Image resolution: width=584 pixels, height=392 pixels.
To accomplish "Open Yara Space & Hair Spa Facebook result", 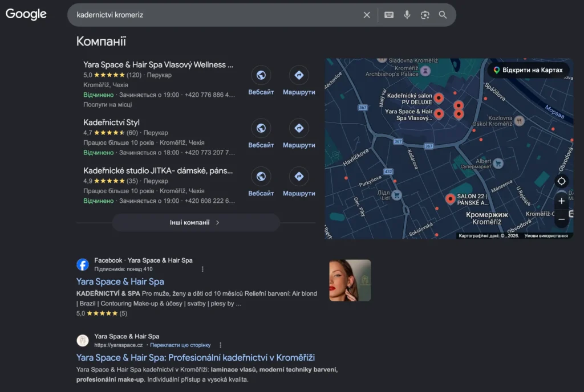I will coord(120,281).
